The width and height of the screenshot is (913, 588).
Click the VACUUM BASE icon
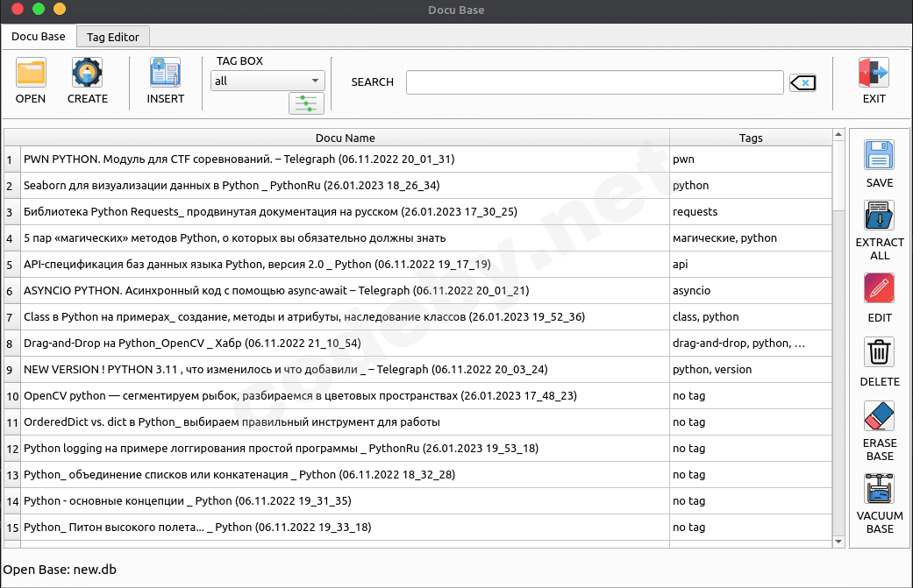pos(879,489)
